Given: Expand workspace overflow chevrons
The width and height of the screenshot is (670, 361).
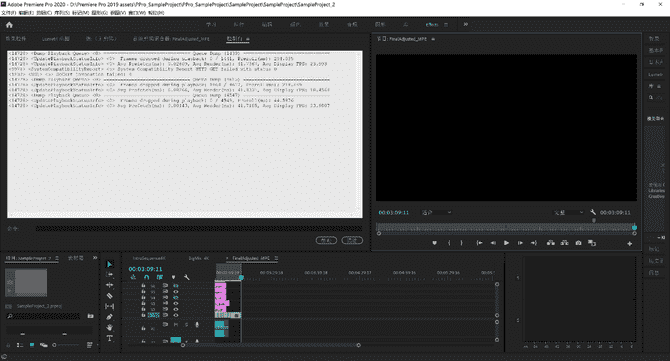Looking at the screenshot, I should click(466, 25).
